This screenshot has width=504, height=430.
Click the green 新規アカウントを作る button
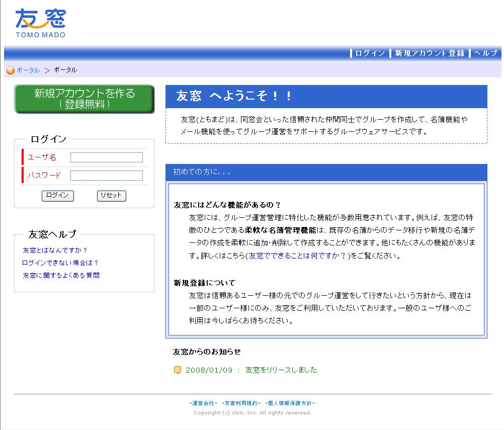point(85,99)
